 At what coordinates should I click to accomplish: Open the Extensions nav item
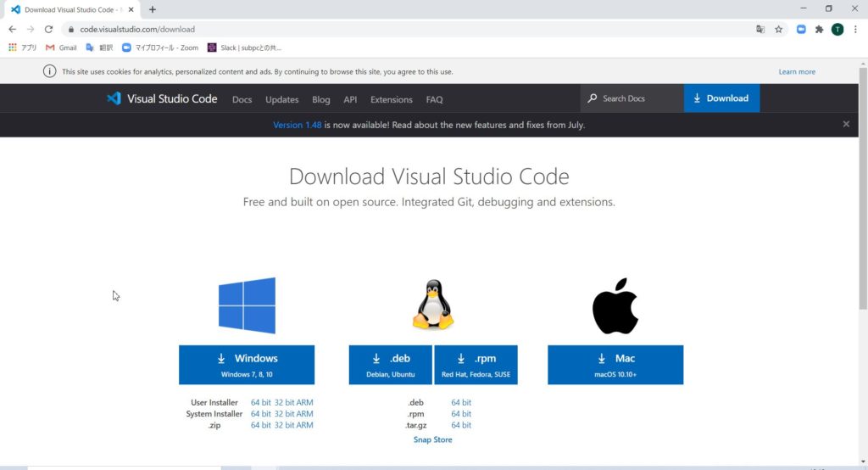392,100
